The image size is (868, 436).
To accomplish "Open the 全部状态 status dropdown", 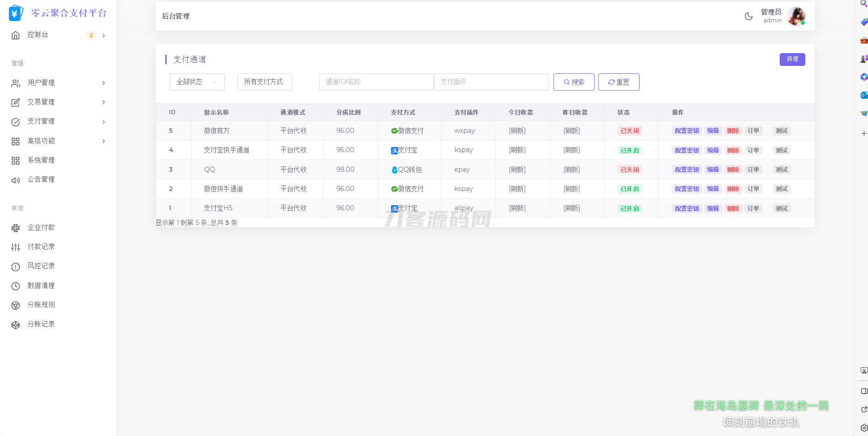I will pos(197,82).
